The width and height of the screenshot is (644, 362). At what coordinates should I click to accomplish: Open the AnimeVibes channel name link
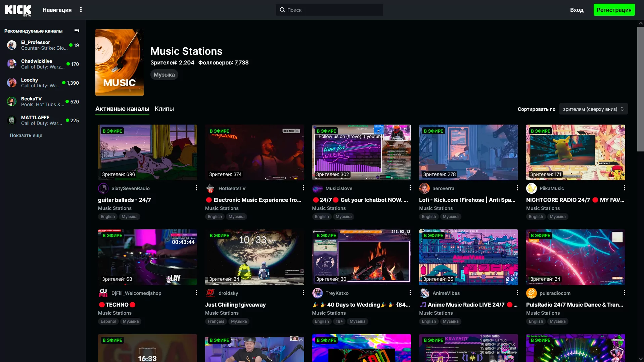tap(446, 293)
